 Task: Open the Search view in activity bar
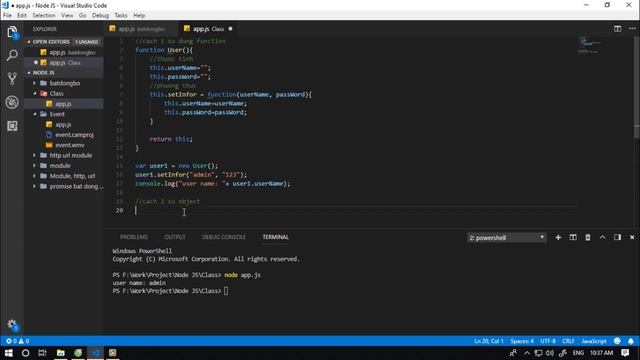12,55
